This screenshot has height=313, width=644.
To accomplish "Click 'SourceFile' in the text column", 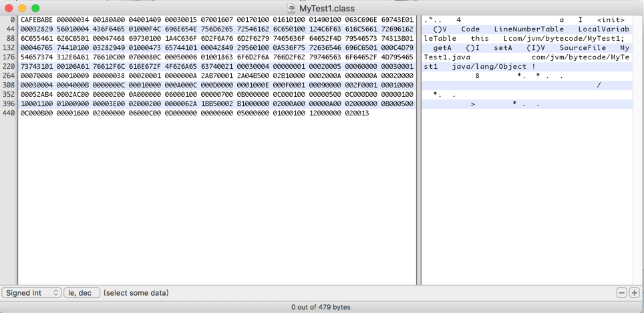I will point(583,48).
